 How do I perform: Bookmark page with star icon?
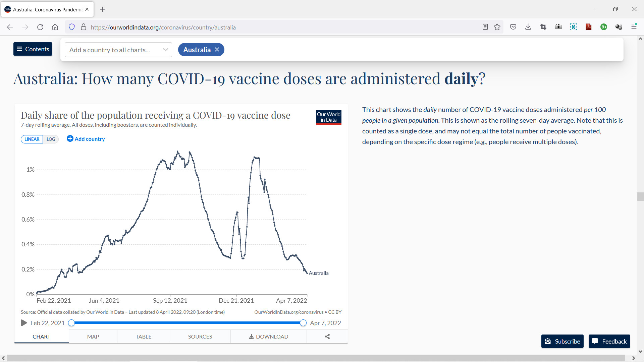497,27
